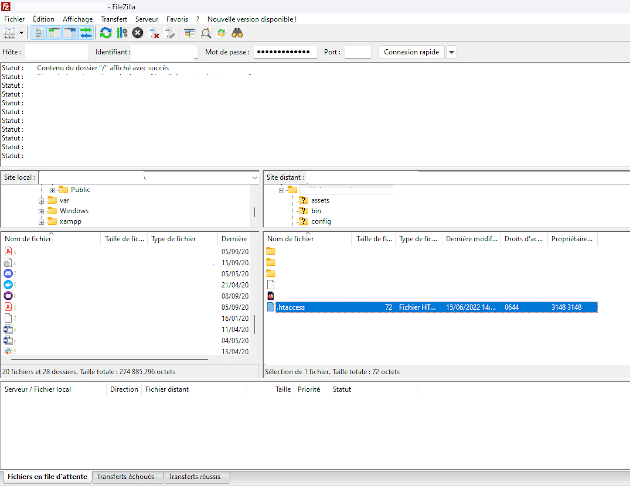
Task: Click the process queue icon
Action: pyautogui.click(x=121, y=33)
